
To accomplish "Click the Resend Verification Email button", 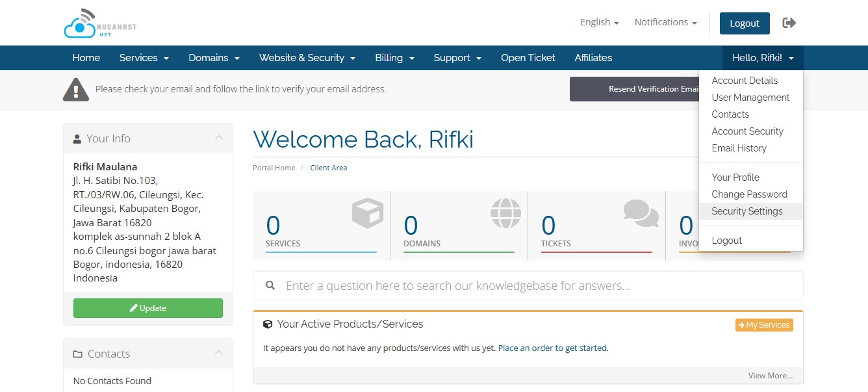I will [634, 89].
